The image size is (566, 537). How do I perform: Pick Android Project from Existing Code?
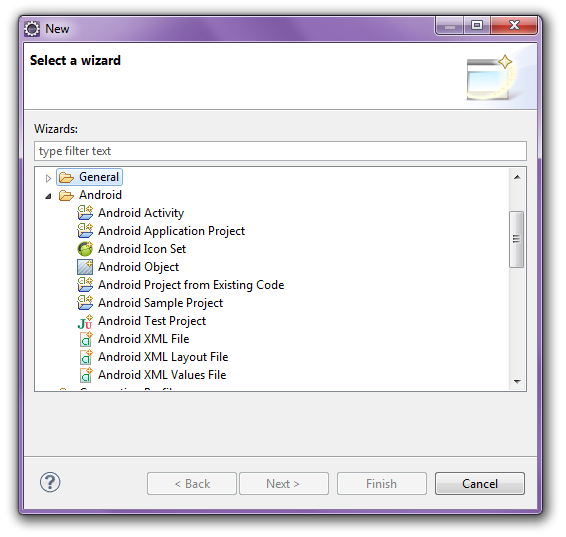191,285
